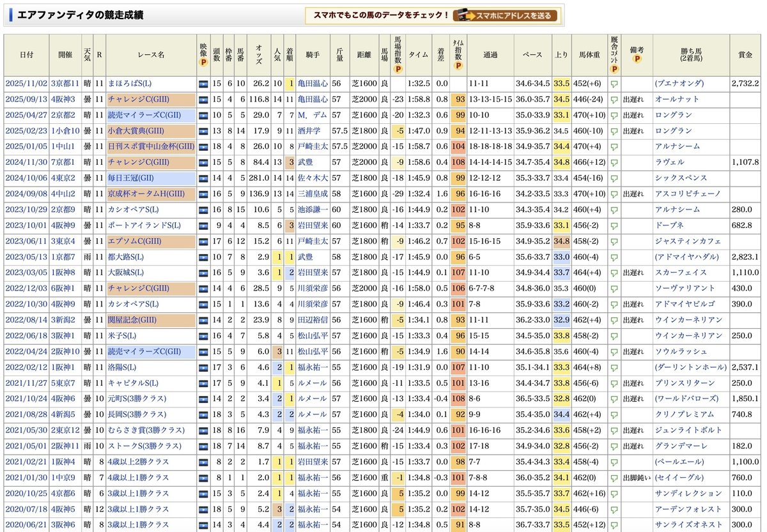Open winning horse link ジャスティンカフェ

click(x=688, y=241)
